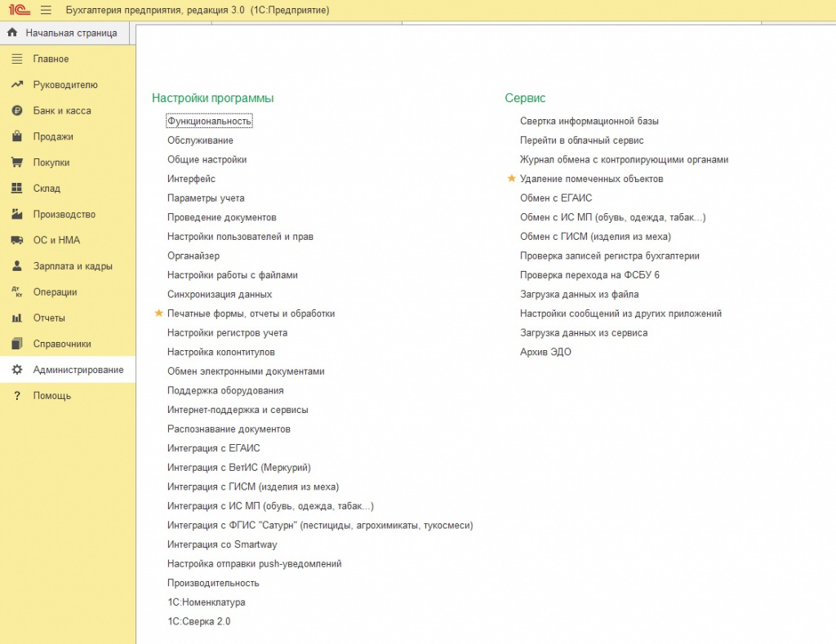The width and height of the screenshot is (836, 644).
Task: Open Интернет-поддержка и сервисы
Action: click(238, 410)
